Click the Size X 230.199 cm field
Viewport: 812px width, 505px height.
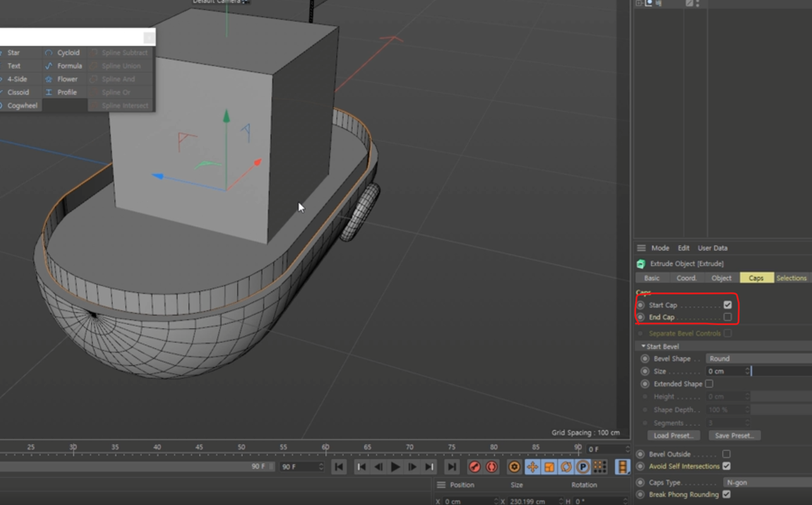532,501
